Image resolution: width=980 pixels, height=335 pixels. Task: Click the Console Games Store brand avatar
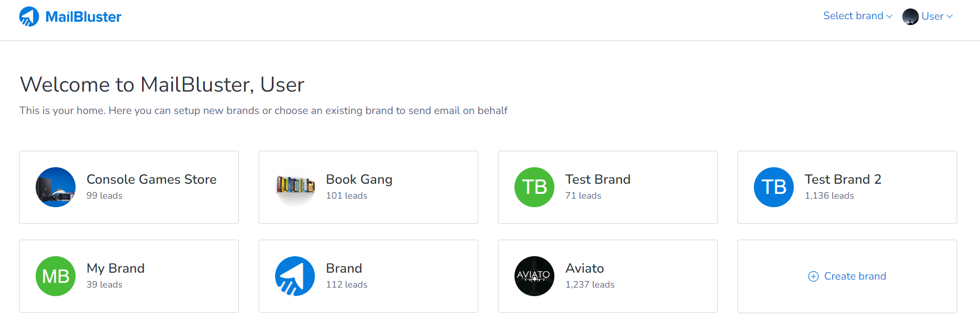[x=55, y=187]
